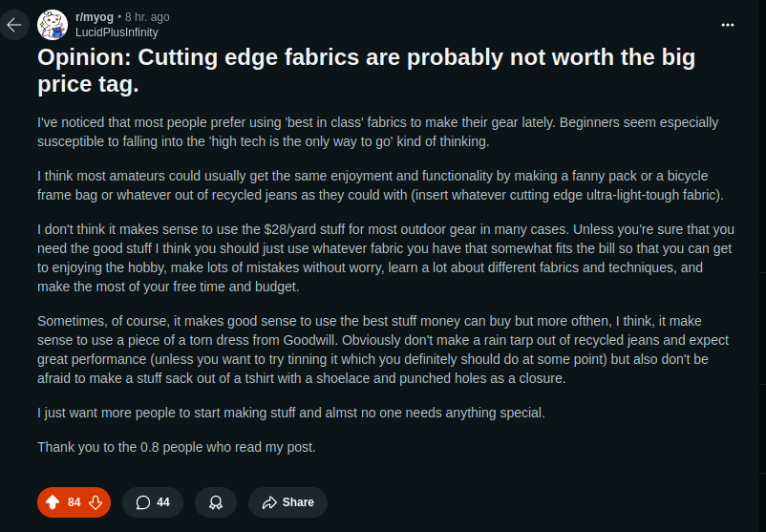
Task: Click the paragraph mentioning recycled jeans fanny pack
Action: point(377,185)
